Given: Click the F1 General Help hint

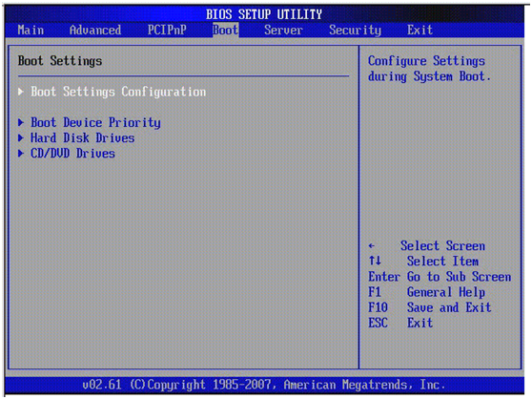Looking at the screenshot, I should tap(426, 292).
